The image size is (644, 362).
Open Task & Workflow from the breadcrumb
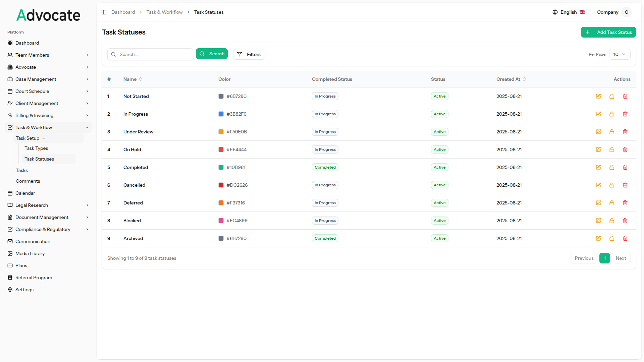pos(164,12)
